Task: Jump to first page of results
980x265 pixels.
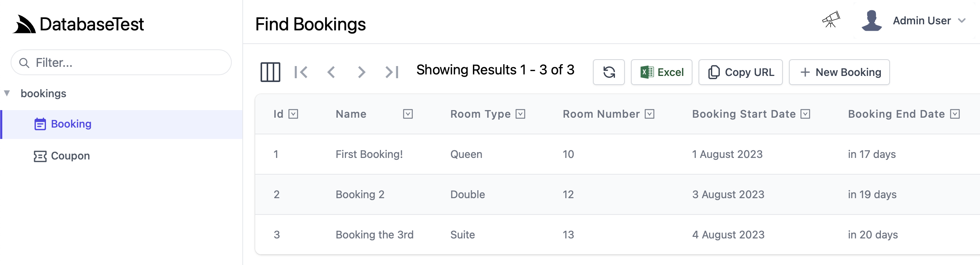Action: click(300, 72)
